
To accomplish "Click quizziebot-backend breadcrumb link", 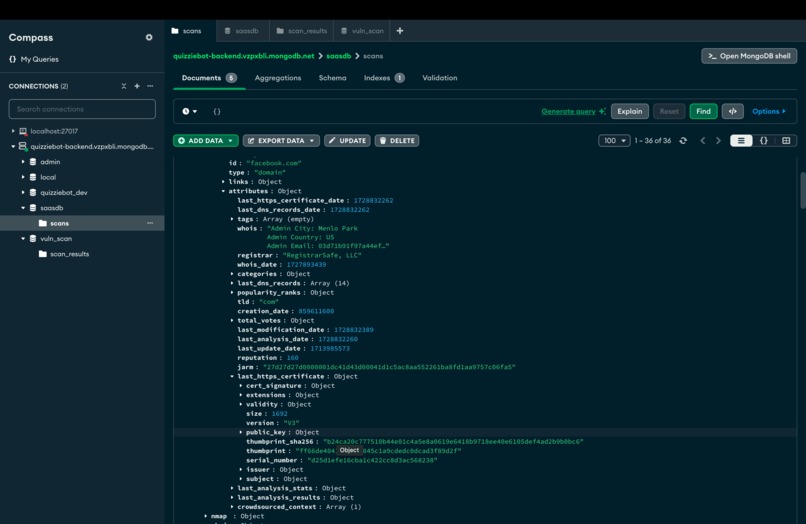I will (x=244, y=56).
